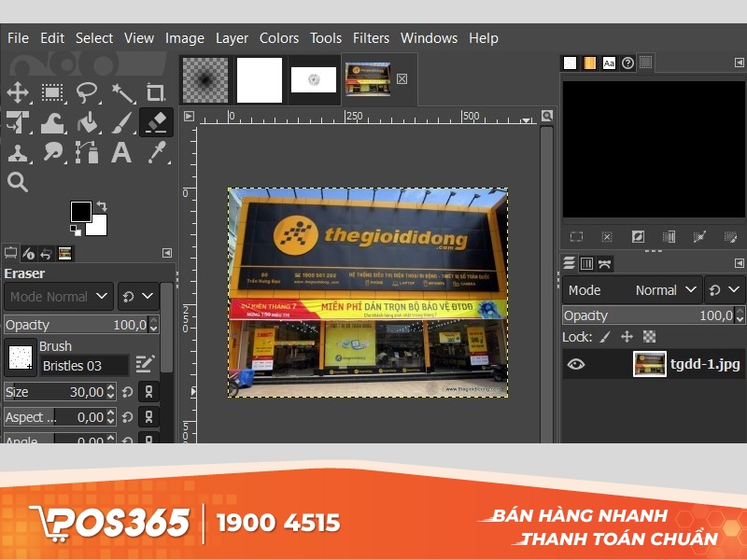The height and width of the screenshot is (560, 747).
Task: Reset the brush Aspect ratio to default
Action: (x=127, y=417)
